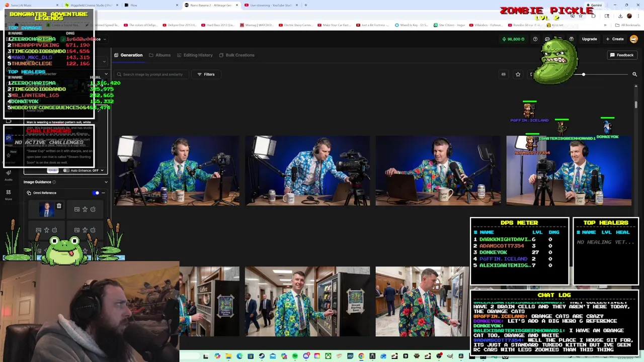Screen dimensions: 644x362
Task: Add image in top-right empty reference slot
Action: 85,209
